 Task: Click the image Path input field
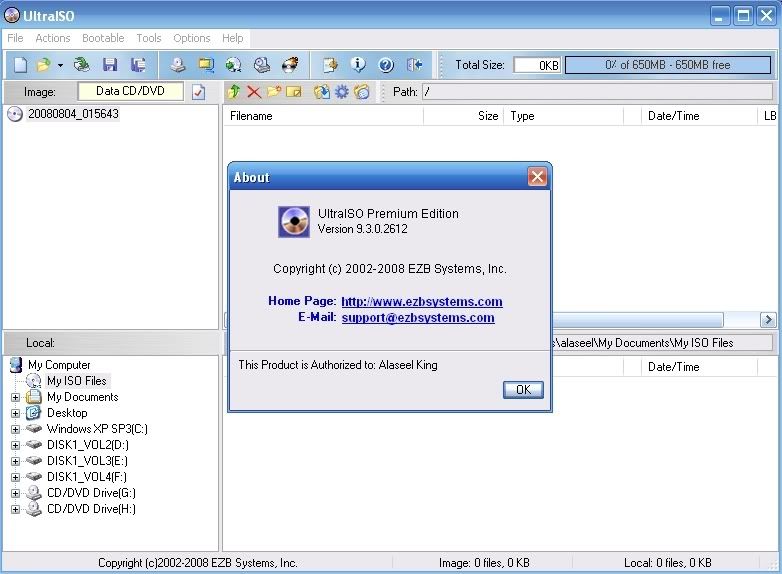pyautogui.click(x=597, y=92)
